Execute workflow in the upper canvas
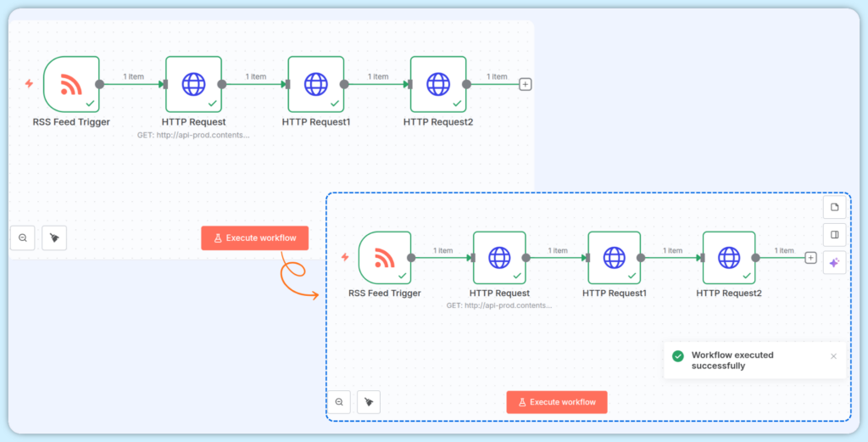This screenshot has width=868, height=442. 254,238
